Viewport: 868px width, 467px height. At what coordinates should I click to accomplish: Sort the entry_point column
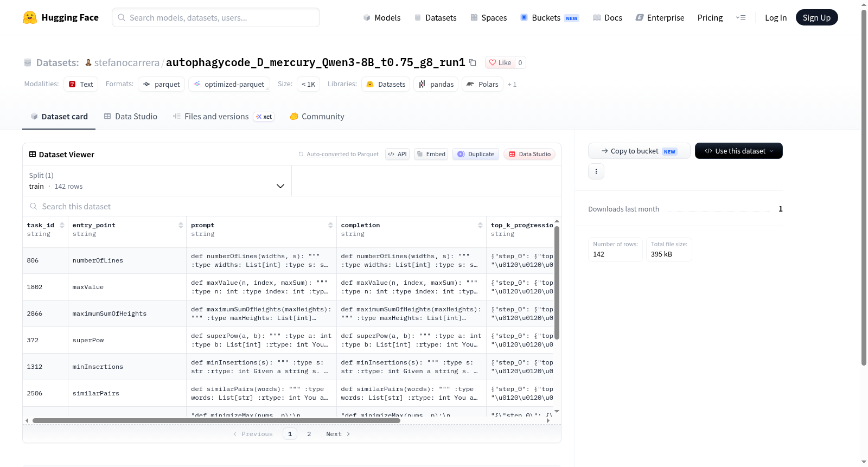[x=181, y=225]
